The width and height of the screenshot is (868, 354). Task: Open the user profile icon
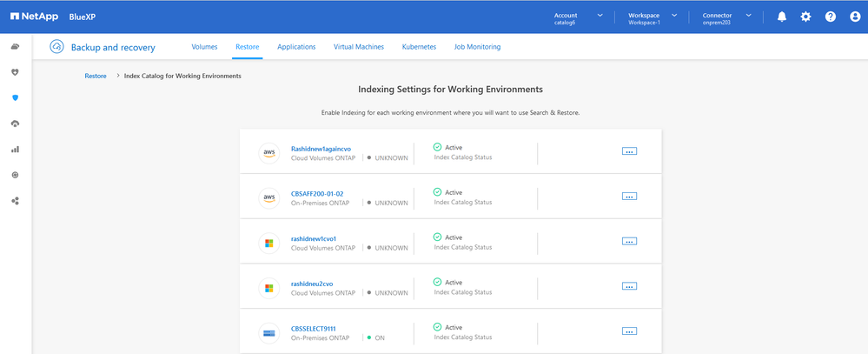pos(854,17)
